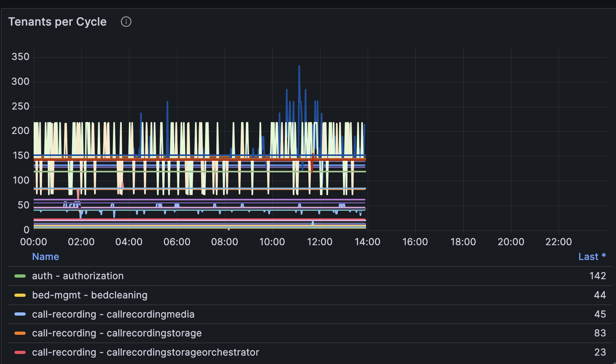Open the info tooltip beside Tenants per Cycle
Screen dimensions: 616x364
coord(126,22)
